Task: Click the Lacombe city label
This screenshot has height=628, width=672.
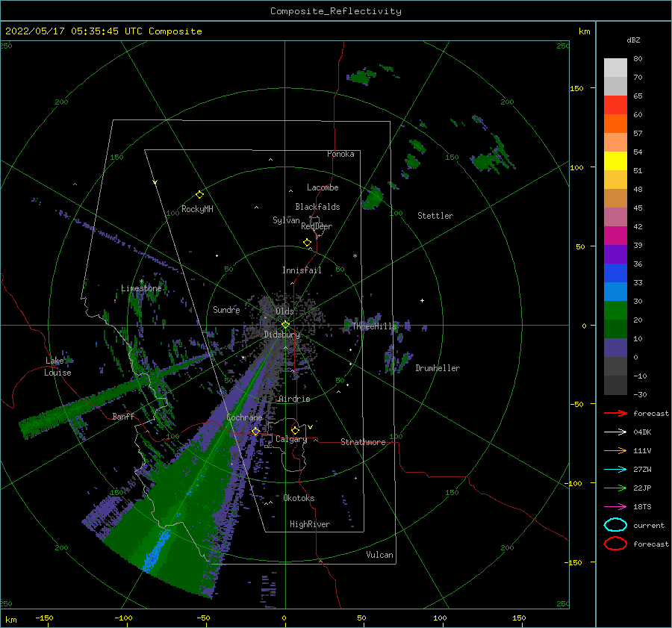Action: (x=323, y=187)
